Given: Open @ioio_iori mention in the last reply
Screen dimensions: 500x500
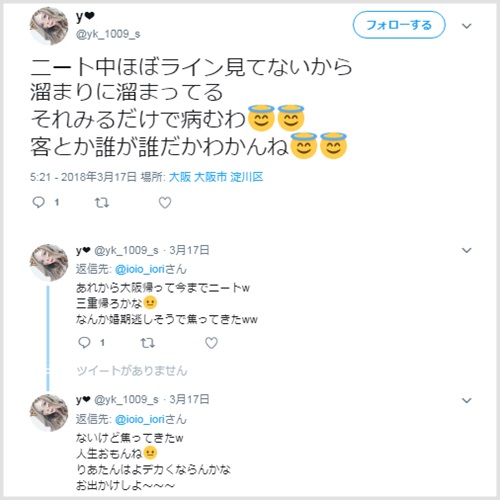Looking at the screenshot, I should tap(140, 419).
